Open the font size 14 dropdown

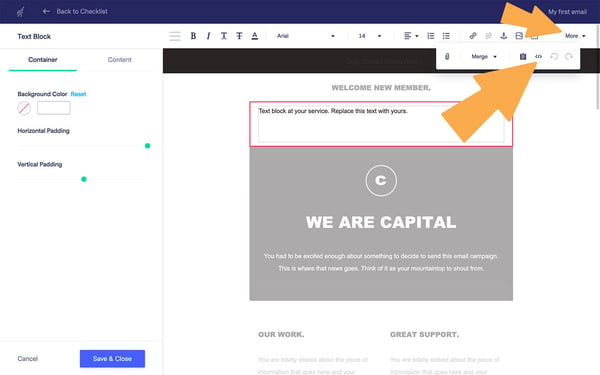370,36
